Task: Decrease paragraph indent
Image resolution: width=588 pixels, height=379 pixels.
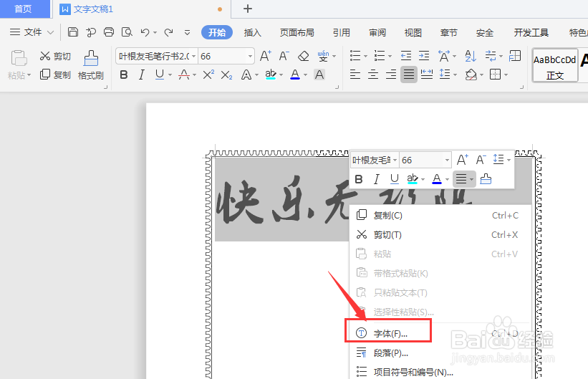Action: click(406, 56)
